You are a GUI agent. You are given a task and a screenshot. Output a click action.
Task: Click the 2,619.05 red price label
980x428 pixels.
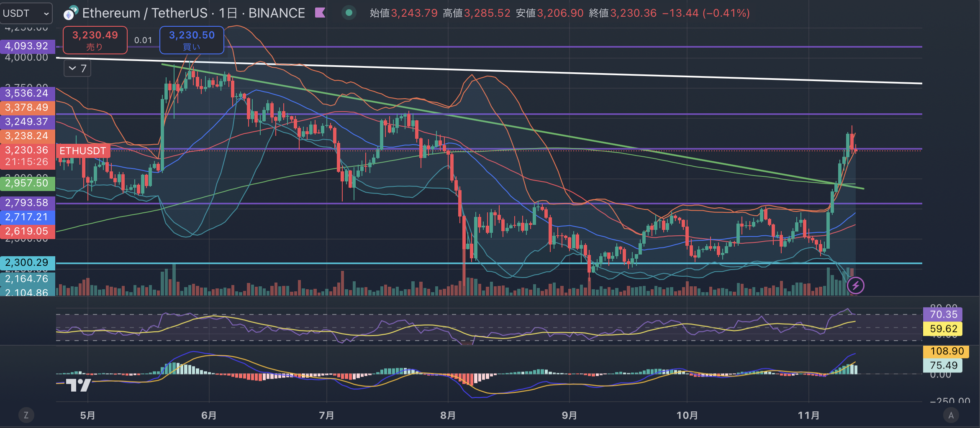[28, 231]
